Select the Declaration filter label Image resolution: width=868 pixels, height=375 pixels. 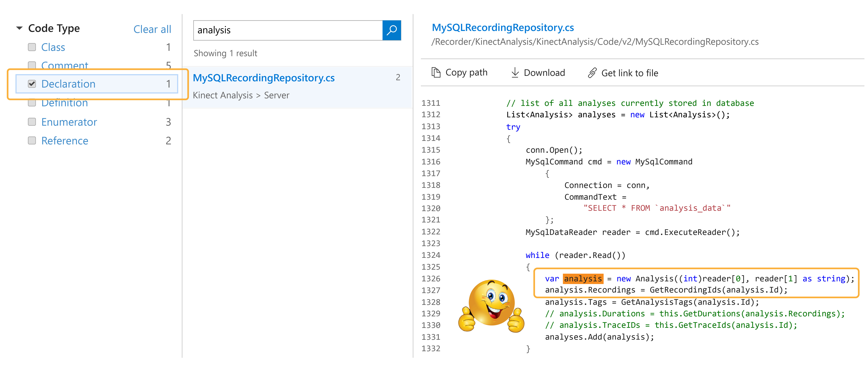click(68, 84)
